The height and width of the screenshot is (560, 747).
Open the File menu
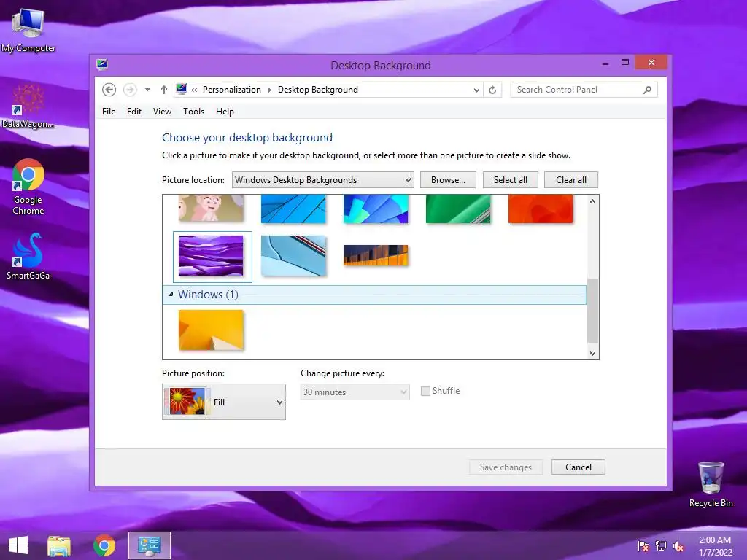(x=109, y=112)
